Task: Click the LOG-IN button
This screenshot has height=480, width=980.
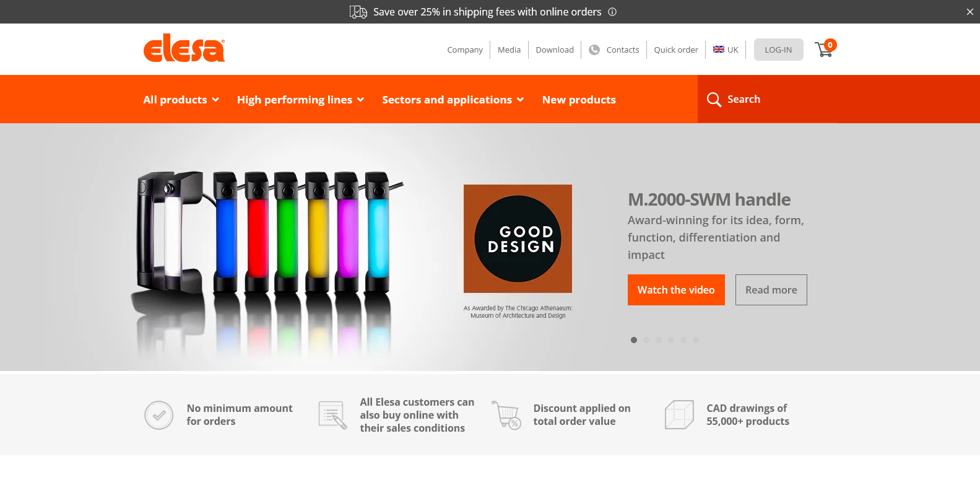Action: (x=778, y=50)
